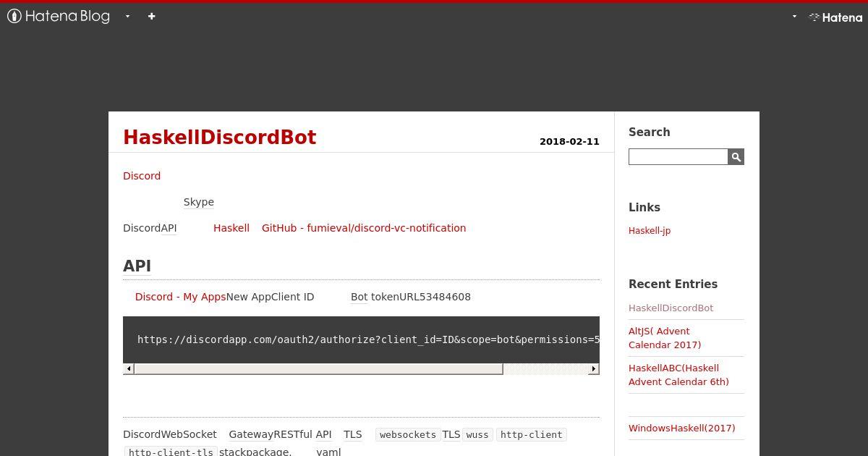Open the Haskell-jp sidebar link
This screenshot has width=868, height=456.
tap(650, 231)
